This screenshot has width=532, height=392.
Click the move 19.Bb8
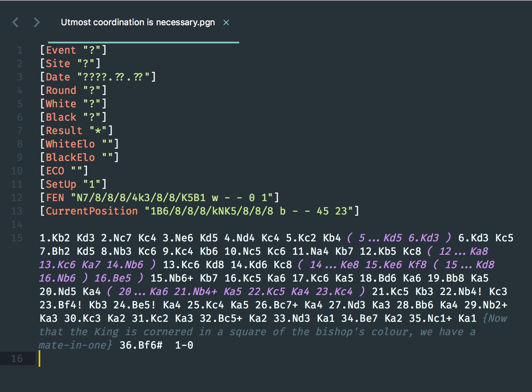pos(446,278)
